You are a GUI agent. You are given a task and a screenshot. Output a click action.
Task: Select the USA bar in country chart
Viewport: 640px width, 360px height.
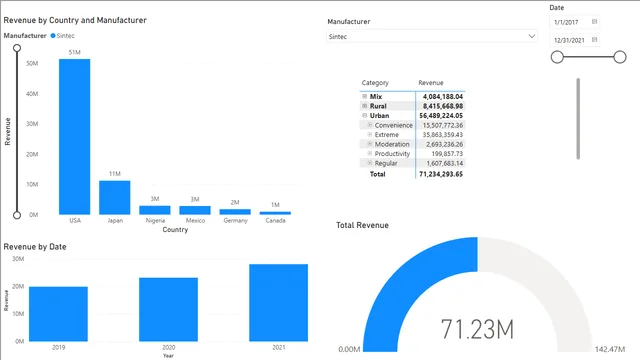coord(75,137)
